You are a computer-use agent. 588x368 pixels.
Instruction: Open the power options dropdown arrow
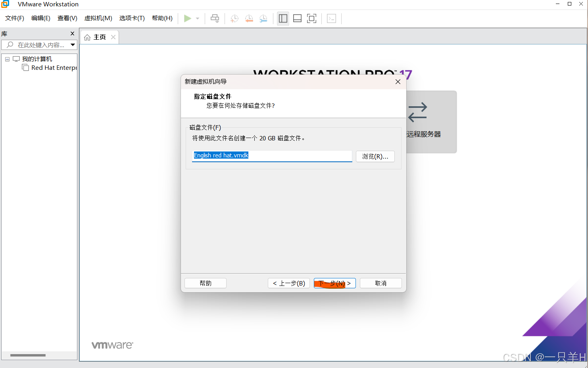(x=198, y=19)
